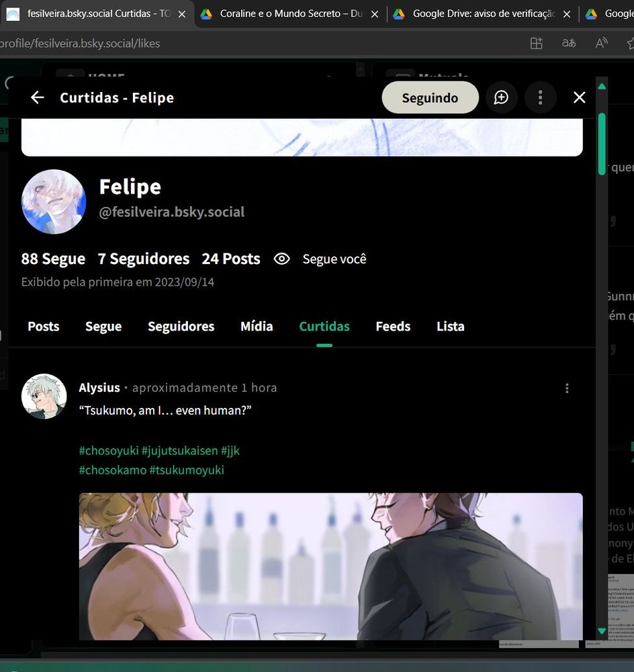This screenshot has width=634, height=672.
Task: Click the quoted text “Tsukumo, am I… even human?”
Action: click(165, 411)
